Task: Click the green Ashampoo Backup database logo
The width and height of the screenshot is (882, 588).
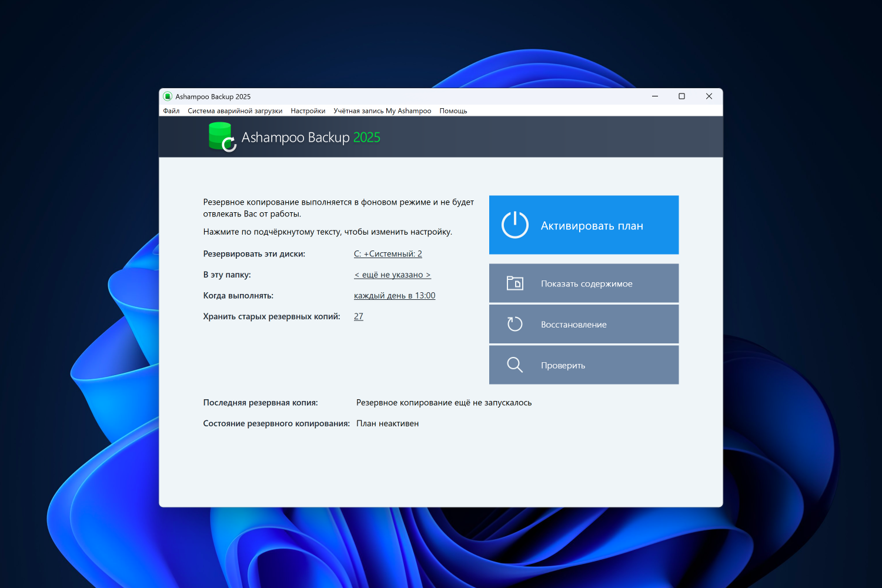Action: [222, 136]
